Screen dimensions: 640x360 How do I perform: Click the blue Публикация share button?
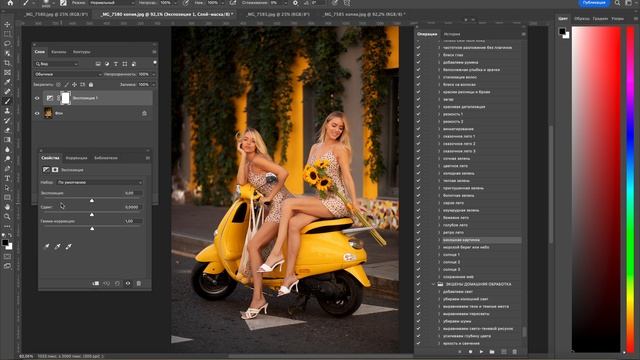pyautogui.click(x=594, y=3)
